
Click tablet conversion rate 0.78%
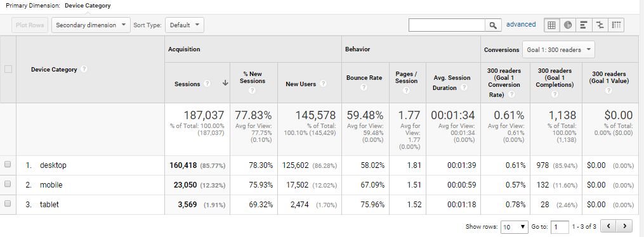515,204
